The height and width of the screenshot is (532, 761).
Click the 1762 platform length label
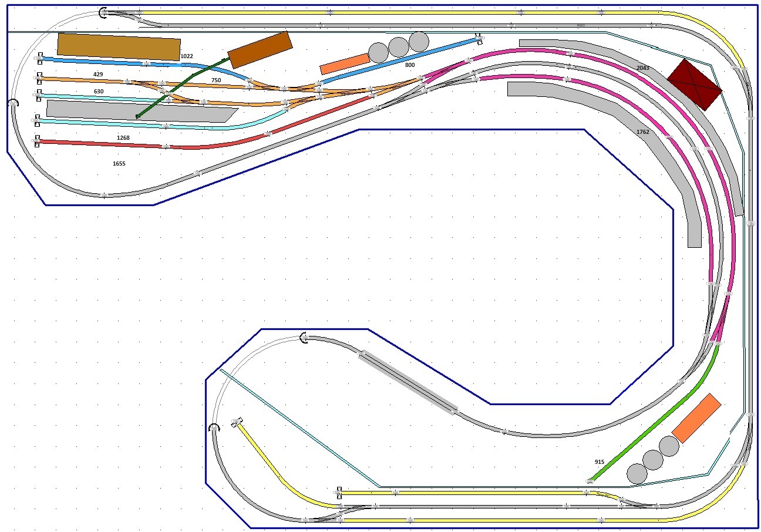[x=643, y=132]
